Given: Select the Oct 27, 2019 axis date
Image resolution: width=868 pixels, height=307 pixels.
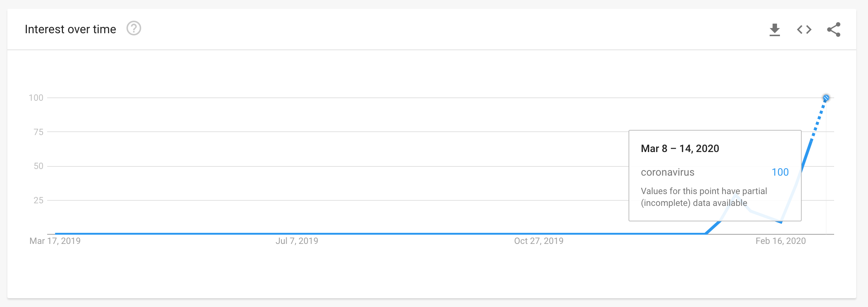Looking at the screenshot, I should coord(539,241).
